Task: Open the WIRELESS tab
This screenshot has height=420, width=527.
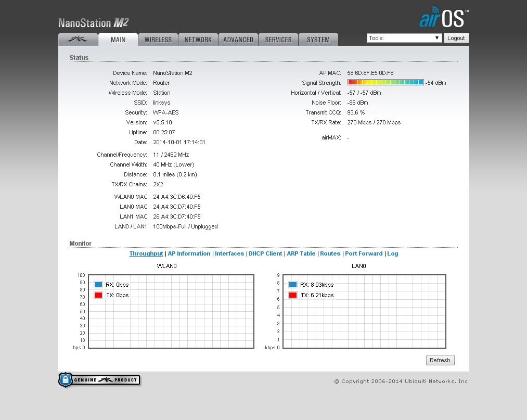Action: click(158, 40)
